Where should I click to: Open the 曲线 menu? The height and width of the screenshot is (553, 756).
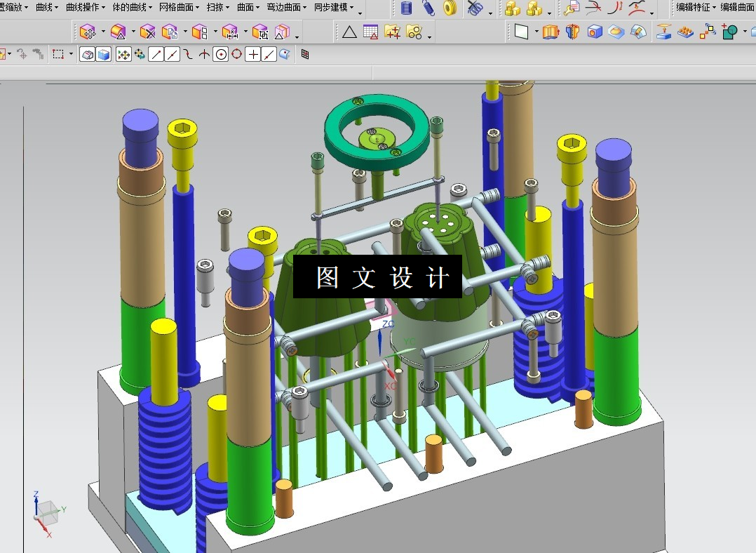(47, 7)
